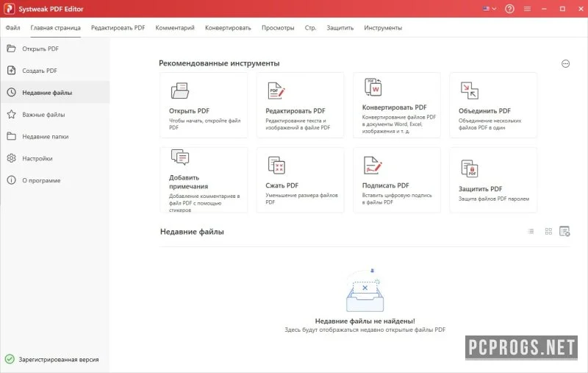The height and width of the screenshot is (373, 588).
Task: Click Недавние папки sidebar label
Action: pos(46,137)
